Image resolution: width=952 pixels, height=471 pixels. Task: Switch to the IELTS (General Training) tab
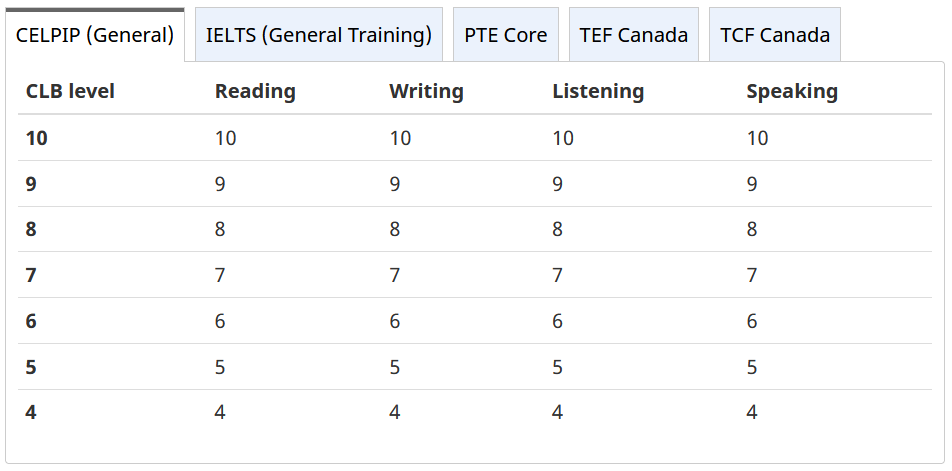319,35
